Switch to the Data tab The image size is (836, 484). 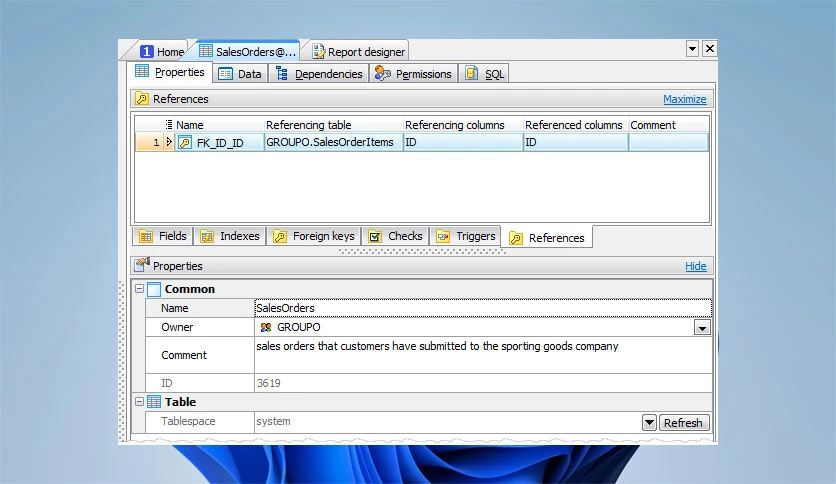(240, 74)
